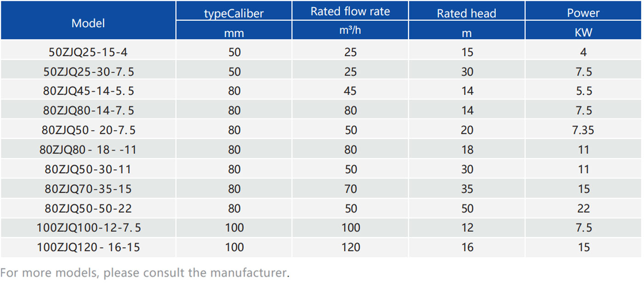Click the 5.5 power value cell

(583, 91)
